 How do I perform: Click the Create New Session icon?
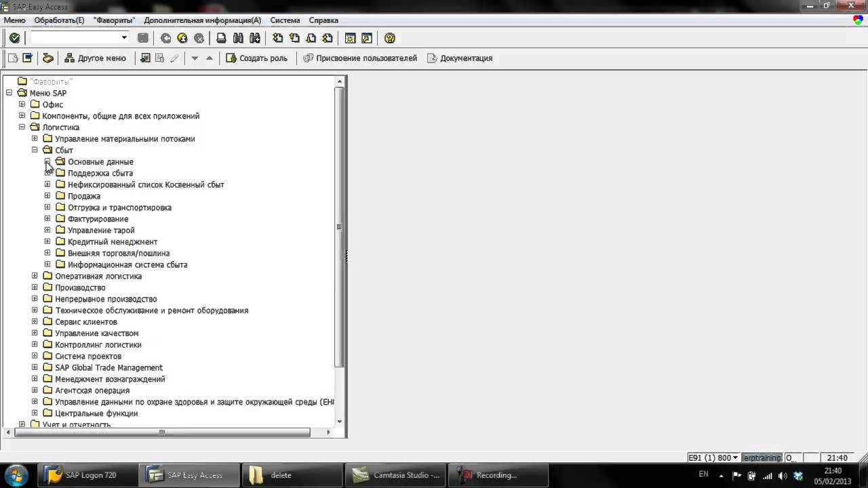point(351,38)
